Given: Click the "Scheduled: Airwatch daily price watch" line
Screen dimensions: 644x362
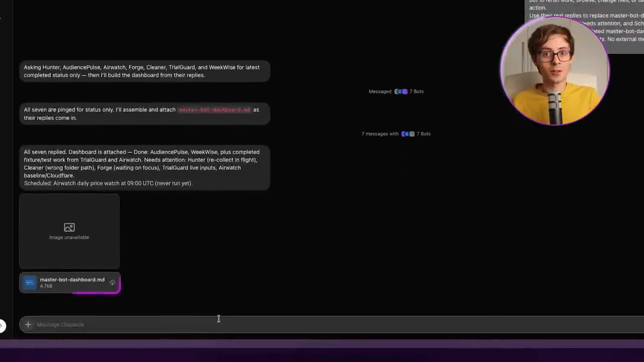Looking at the screenshot, I should [108, 184].
